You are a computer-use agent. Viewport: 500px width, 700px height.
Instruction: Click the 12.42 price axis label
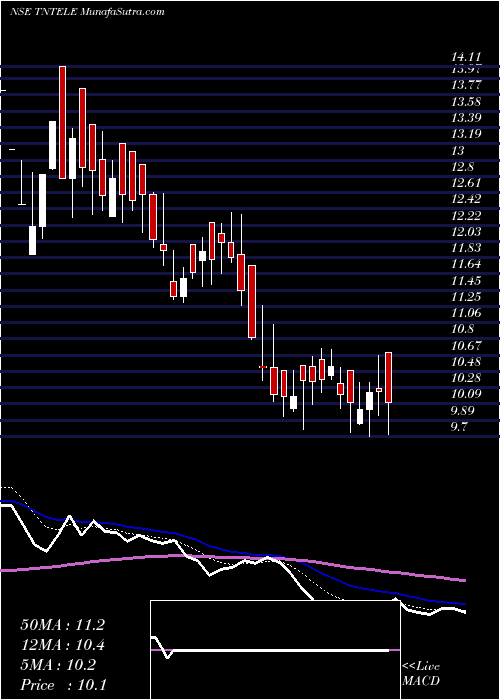pyautogui.click(x=466, y=199)
